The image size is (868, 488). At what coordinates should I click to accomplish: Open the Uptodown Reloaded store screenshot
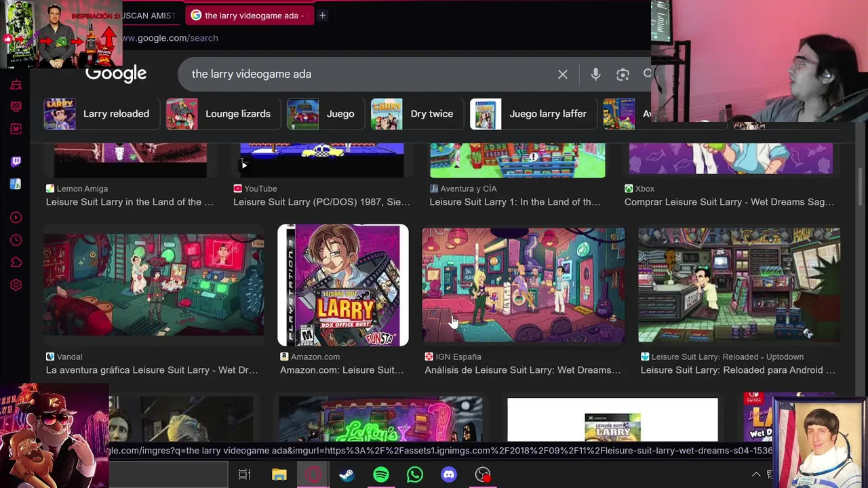738,285
